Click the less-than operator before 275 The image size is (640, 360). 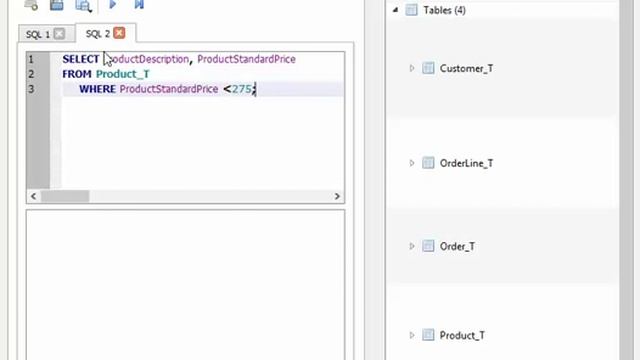227,89
